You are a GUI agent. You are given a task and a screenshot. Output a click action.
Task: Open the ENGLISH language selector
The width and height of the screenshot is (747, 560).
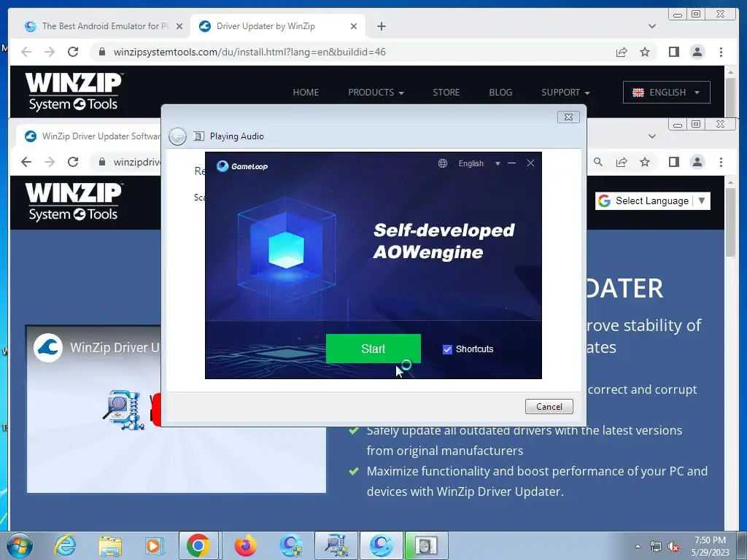pos(666,93)
